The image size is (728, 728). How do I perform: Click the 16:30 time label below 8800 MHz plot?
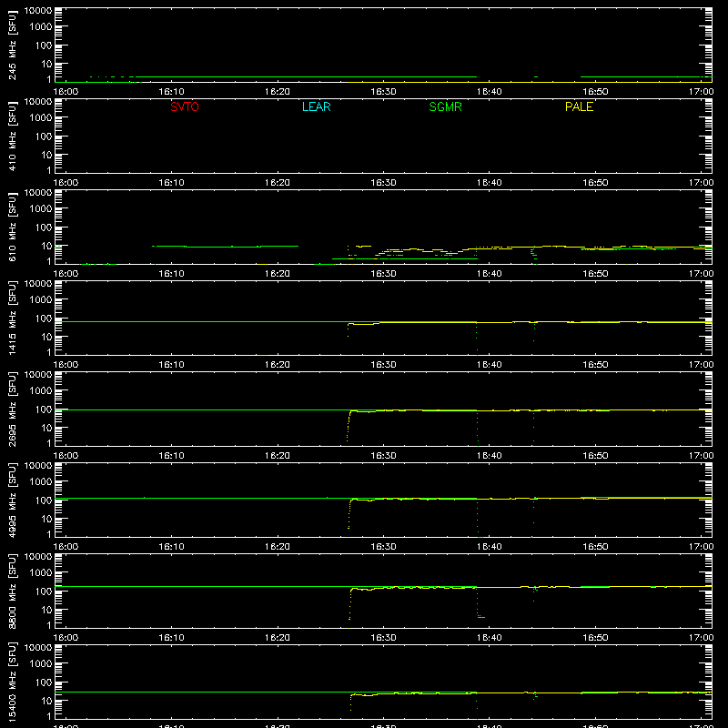click(383, 638)
